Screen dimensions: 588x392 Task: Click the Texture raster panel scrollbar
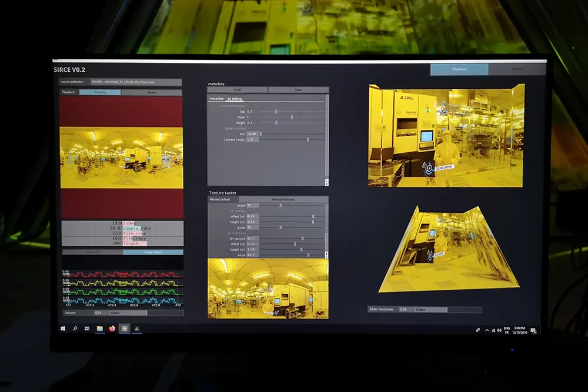pyautogui.click(x=326, y=231)
